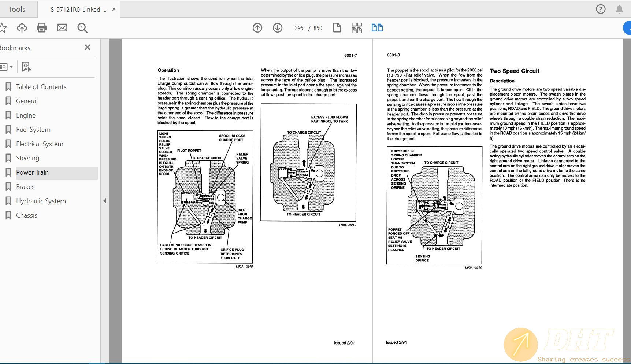The width and height of the screenshot is (631, 364).
Task: Toggle two-page view mode
Action: (x=377, y=28)
